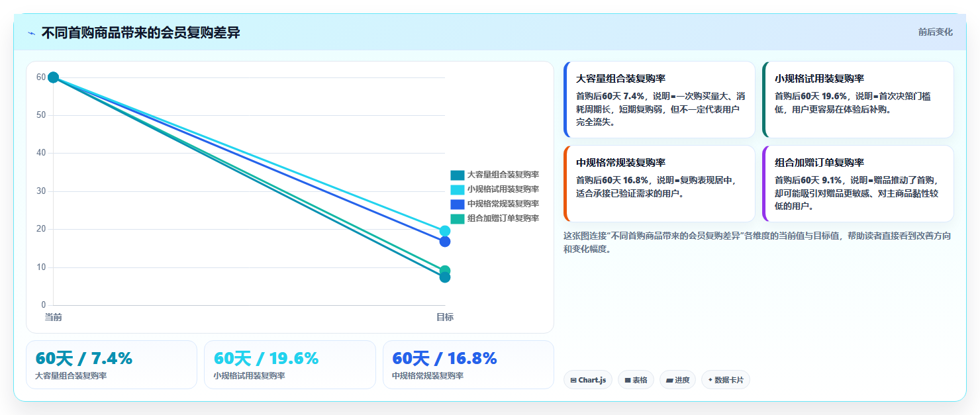Toggle 组合加赠订单复购率 legend color box
980x415 pixels.
[x=457, y=218]
